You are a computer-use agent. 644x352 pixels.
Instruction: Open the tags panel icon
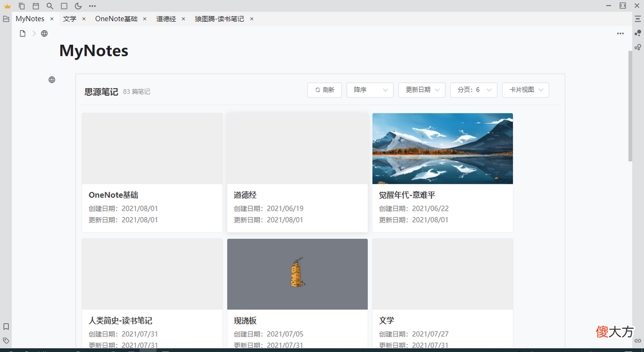6,340
